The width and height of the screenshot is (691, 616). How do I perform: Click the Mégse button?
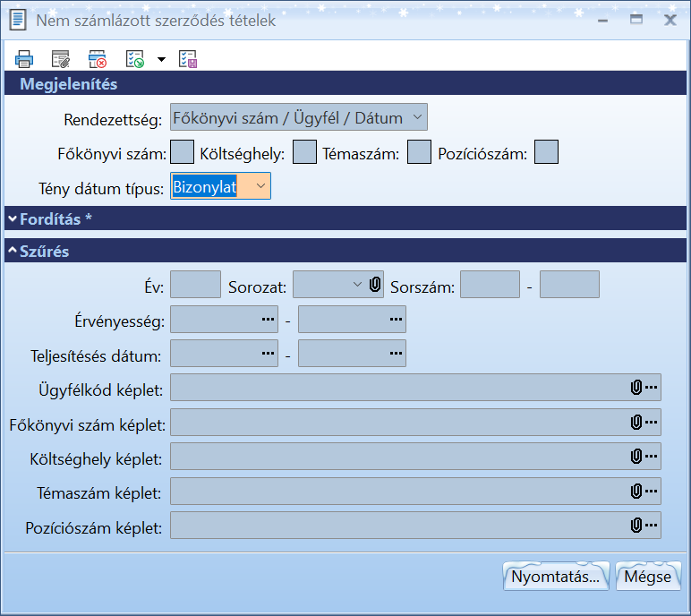click(x=648, y=577)
